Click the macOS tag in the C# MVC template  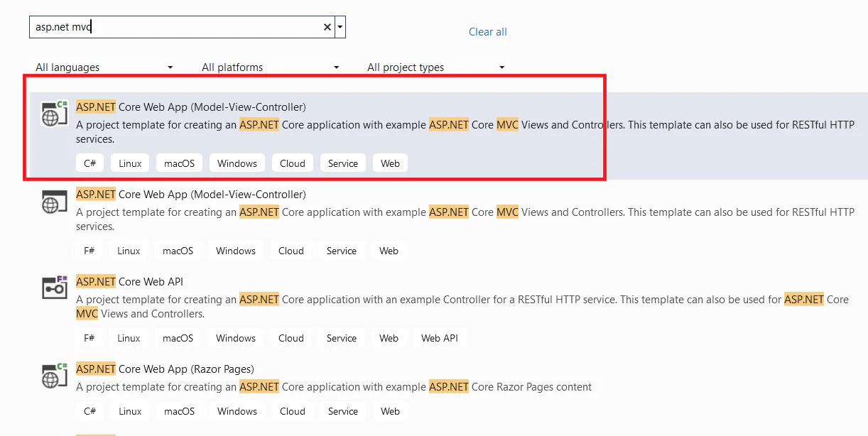[179, 163]
